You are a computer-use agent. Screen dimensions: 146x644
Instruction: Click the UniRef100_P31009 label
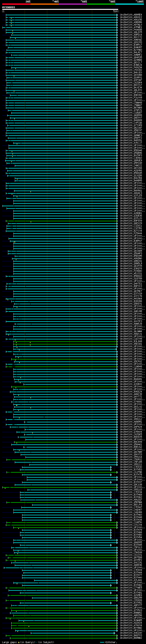[x=131, y=98]
